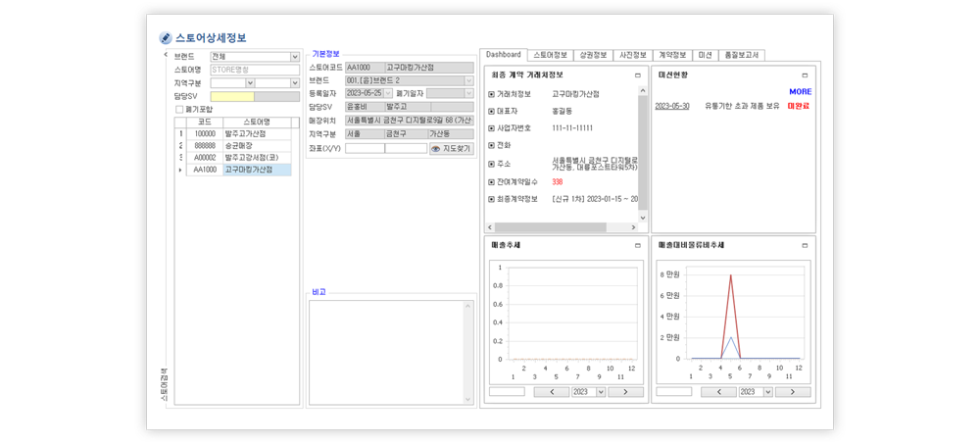Click the blank field below 매출추세 chart
This screenshot has width=980, height=445.
coord(507,392)
